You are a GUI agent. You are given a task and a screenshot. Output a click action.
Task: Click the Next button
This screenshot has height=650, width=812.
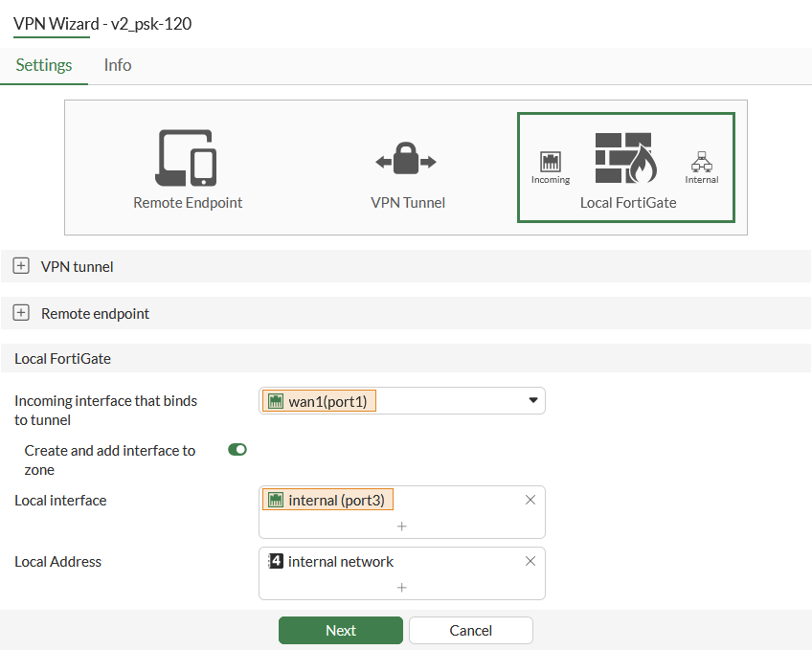pos(340,630)
